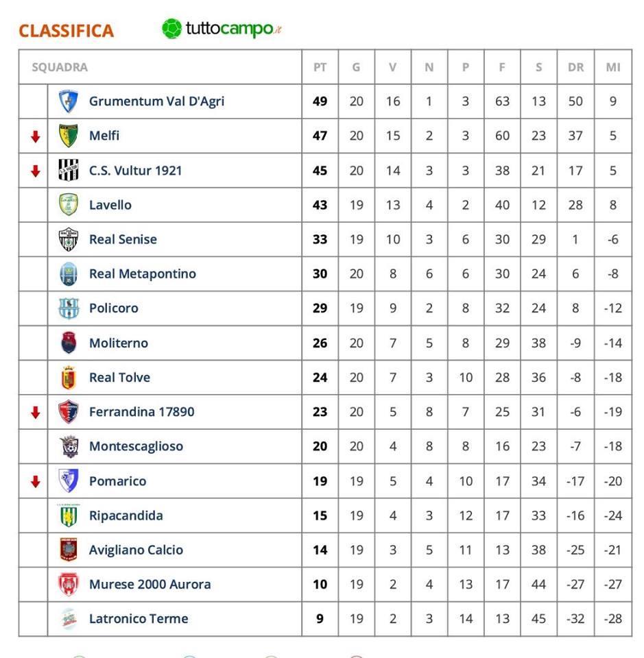Click the Real Senise team crest
Screen dimensions: 644x658
click(x=68, y=239)
